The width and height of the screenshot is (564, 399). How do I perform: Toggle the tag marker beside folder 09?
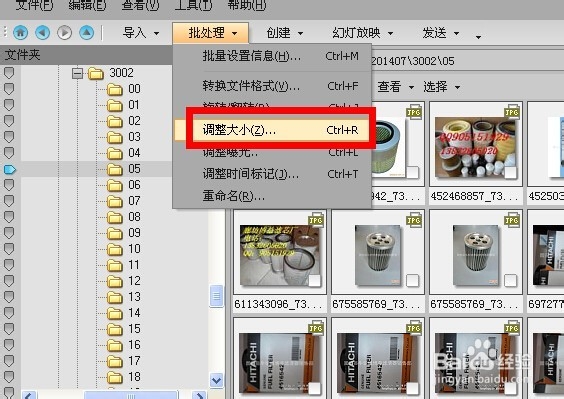pyautogui.click(x=9, y=233)
